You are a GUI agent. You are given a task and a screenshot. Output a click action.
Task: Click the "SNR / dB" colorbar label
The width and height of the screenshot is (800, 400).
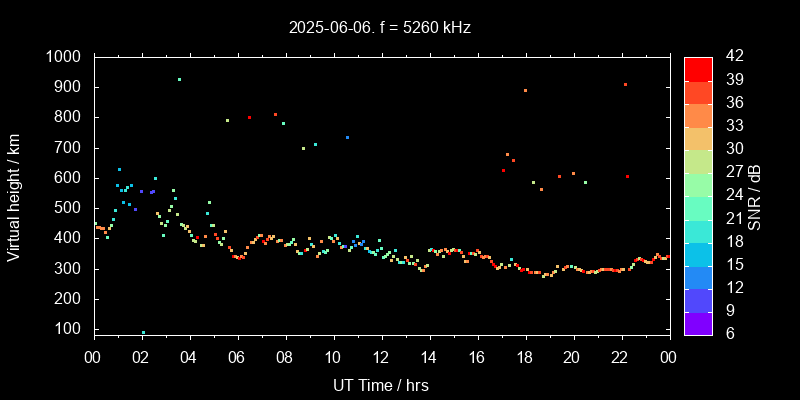pyautogui.click(x=755, y=195)
